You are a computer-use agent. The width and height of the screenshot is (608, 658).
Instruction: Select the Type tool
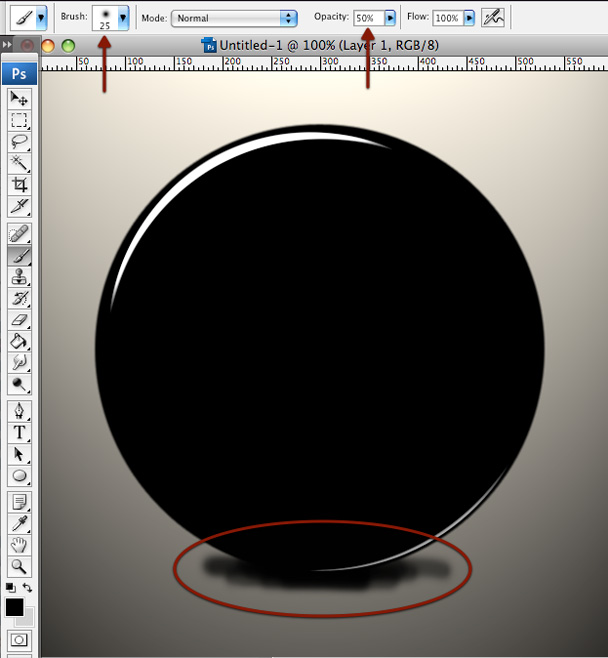coord(19,433)
